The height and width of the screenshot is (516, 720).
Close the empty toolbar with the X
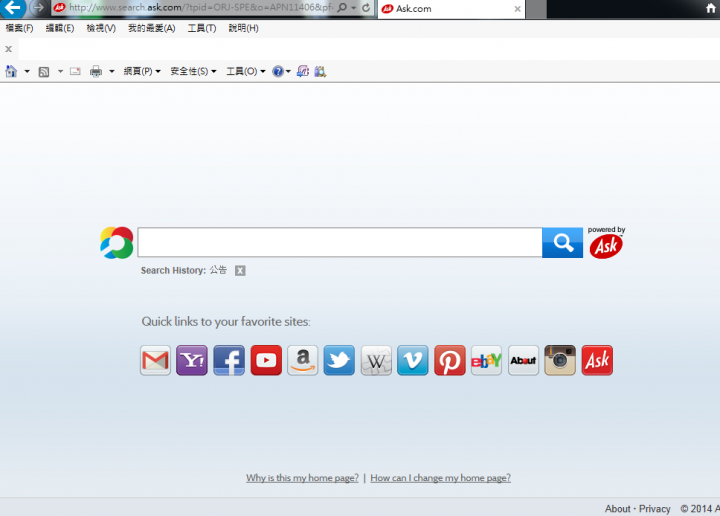(x=8, y=49)
